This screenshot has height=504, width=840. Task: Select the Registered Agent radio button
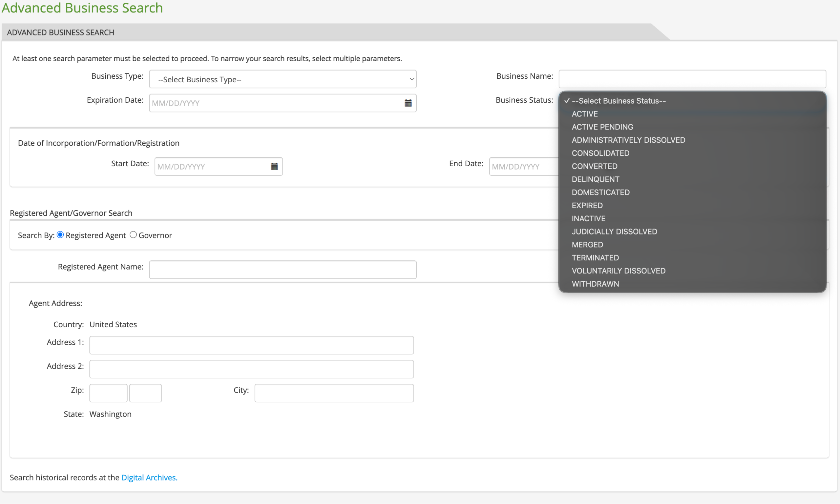coord(60,235)
